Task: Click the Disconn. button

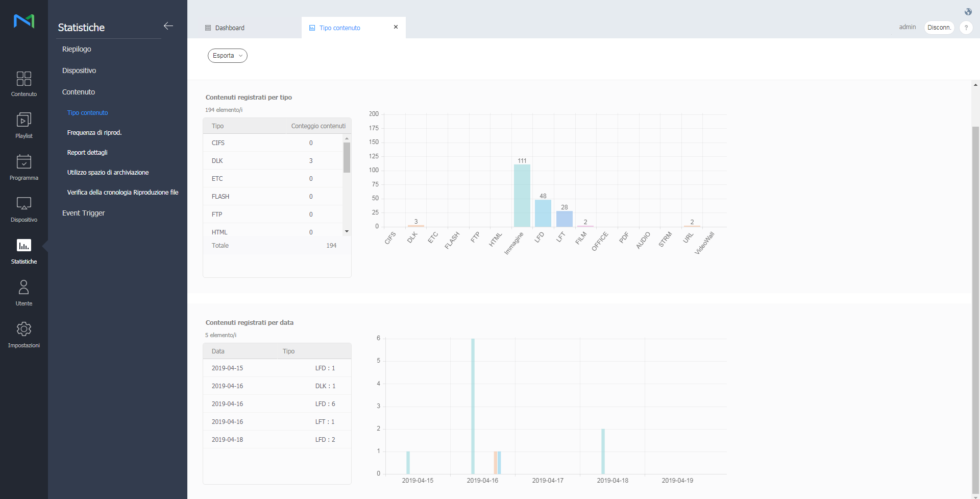Action: click(939, 28)
